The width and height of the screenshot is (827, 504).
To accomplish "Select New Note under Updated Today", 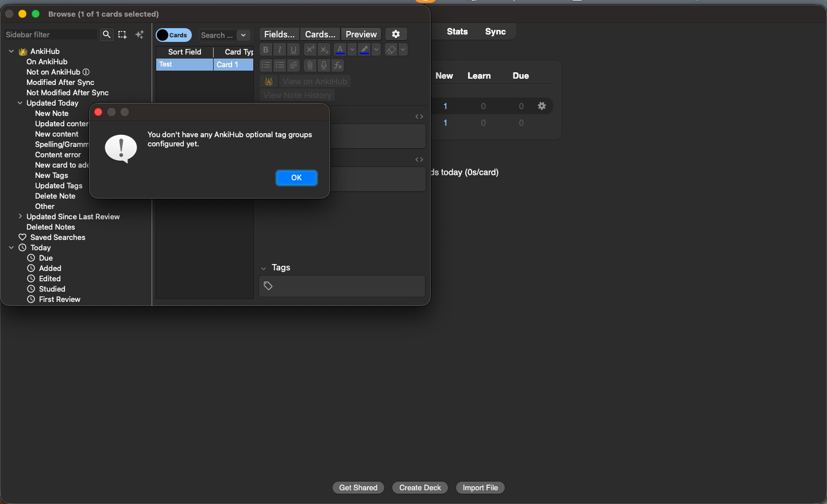I will tap(52, 113).
